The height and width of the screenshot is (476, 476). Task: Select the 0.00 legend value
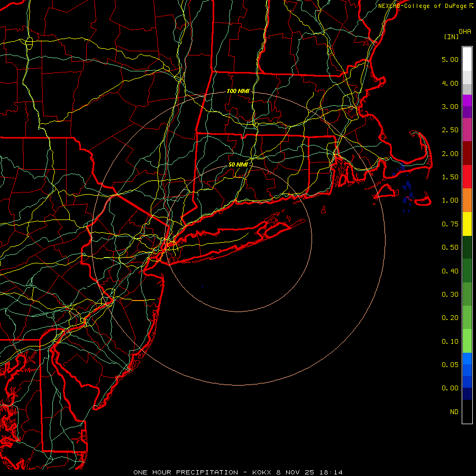click(x=450, y=388)
